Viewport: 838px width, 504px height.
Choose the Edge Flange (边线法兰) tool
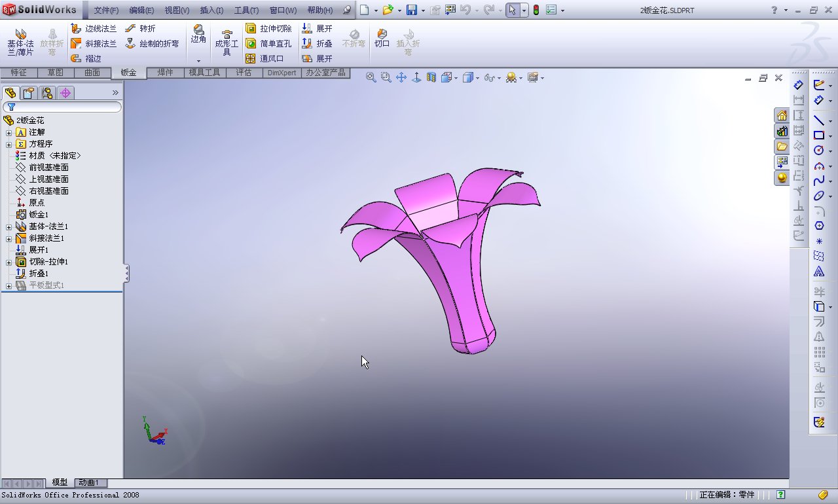click(x=93, y=29)
